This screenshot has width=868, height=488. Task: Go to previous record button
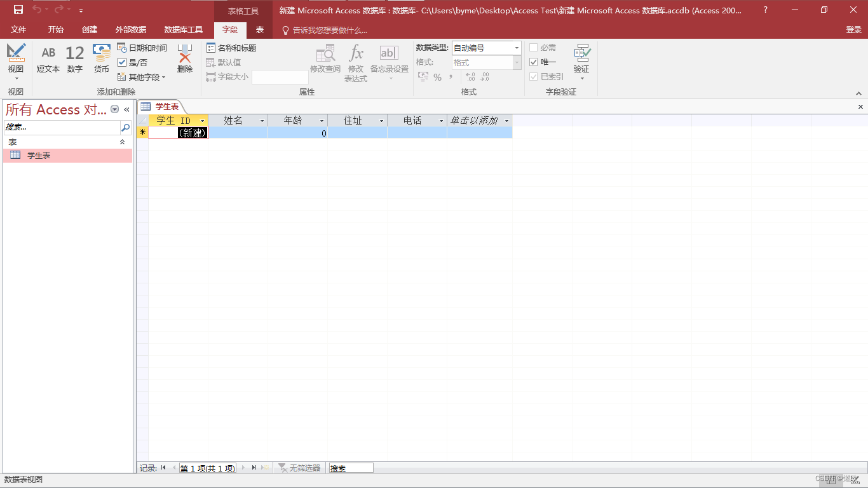173,468
